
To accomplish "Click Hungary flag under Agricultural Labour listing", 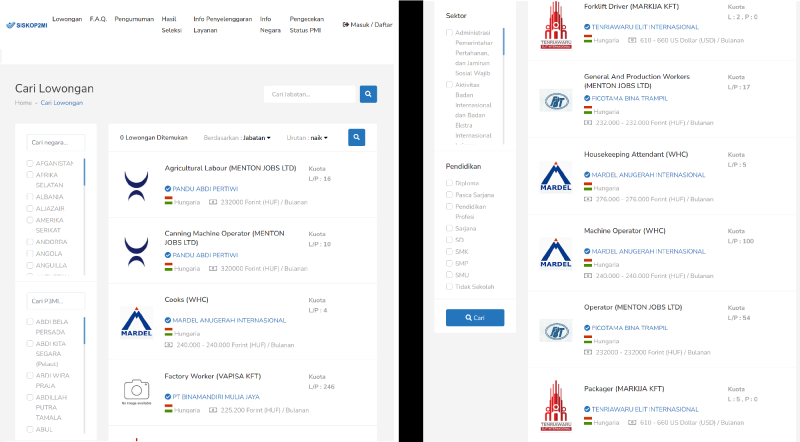I will pyautogui.click(x=168, y=202).
